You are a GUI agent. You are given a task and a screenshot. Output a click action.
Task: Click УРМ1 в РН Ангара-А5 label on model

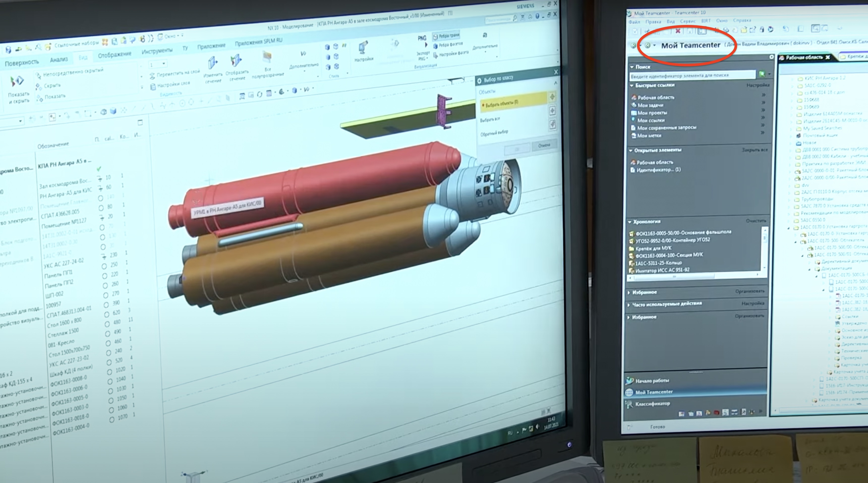click(x=227, y=207)
